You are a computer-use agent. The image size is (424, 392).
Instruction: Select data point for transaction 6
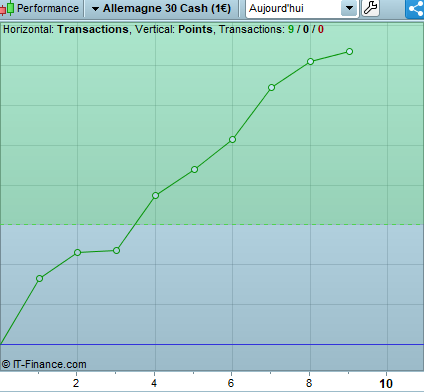pyautogui.click(x=232, y=139)
